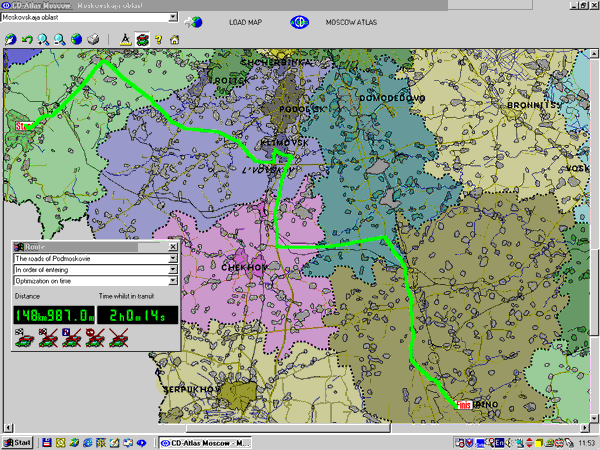
Task: Click the floppy disk quick launch icon
Action: [47, 443]
